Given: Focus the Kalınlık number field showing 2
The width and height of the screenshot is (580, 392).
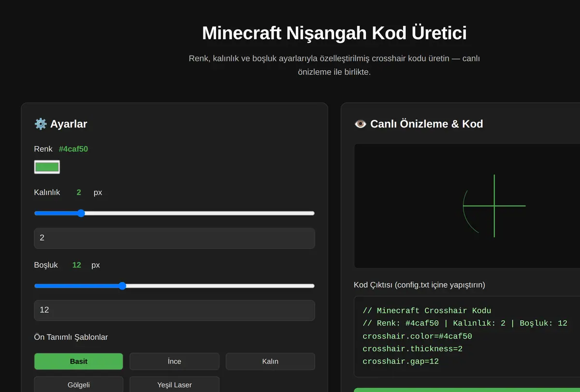Looking at the screenshot, I should click(174, 238).
